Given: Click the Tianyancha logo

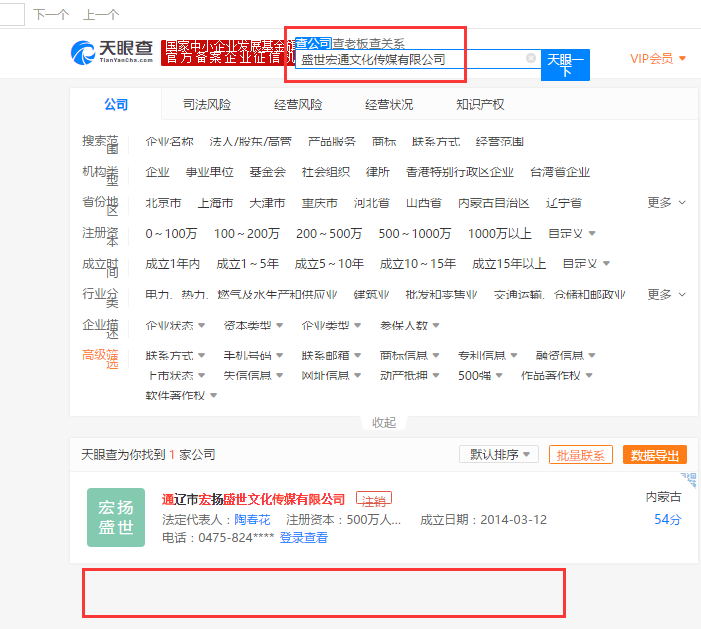Looking at the screenshot, I should tap(112, 52).
